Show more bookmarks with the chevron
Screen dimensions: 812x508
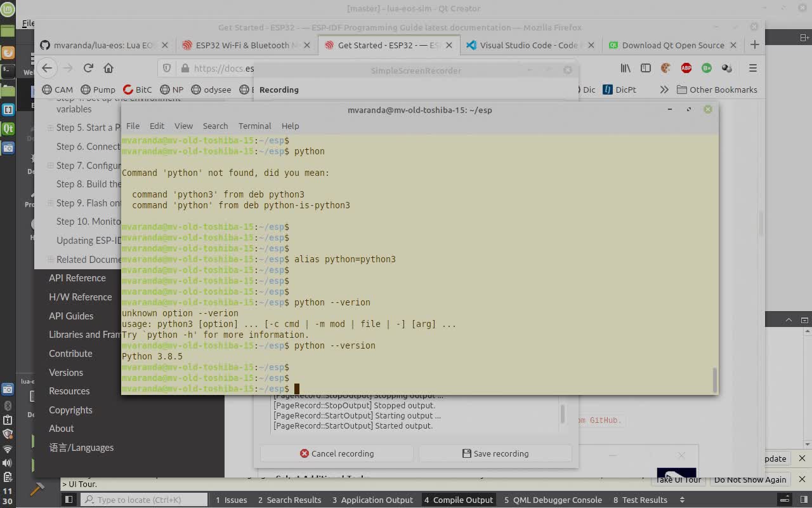click(x=664, y=90)
